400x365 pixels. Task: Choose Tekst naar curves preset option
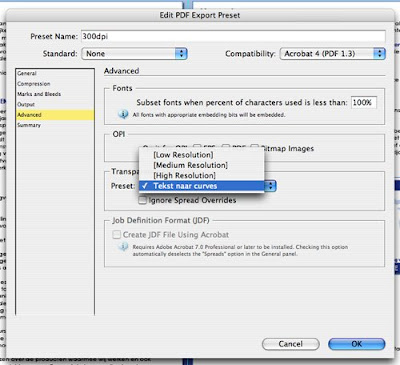202,186
